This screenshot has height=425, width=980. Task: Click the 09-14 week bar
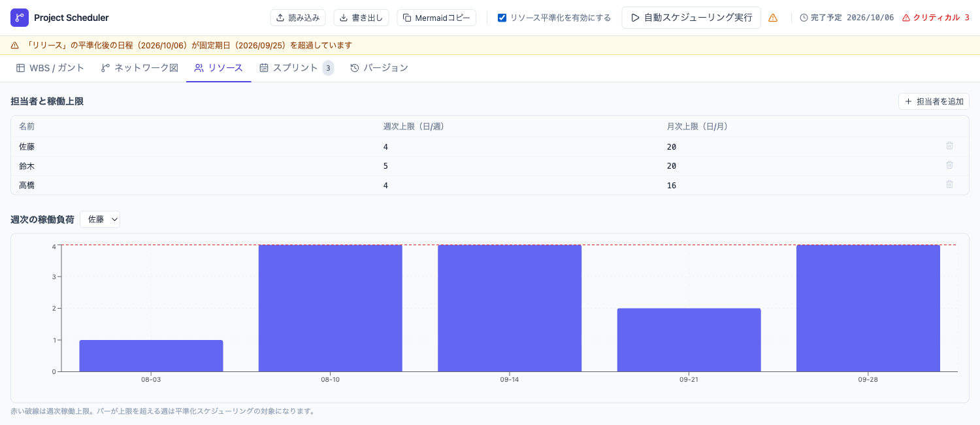[510, 309]
